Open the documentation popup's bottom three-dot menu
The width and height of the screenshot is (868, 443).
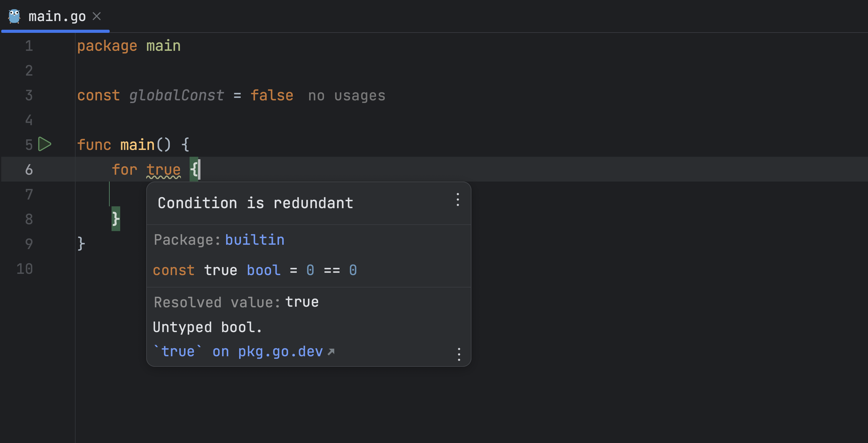pos(459,354)
